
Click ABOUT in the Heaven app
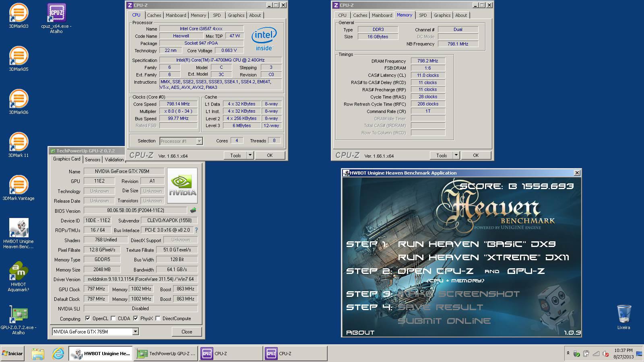point(360,333)
